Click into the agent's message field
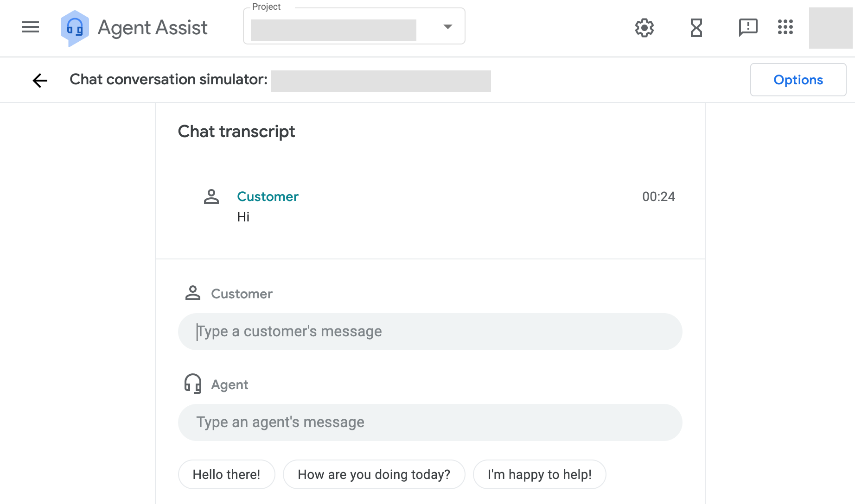855x504 pixels. point(430,422)
